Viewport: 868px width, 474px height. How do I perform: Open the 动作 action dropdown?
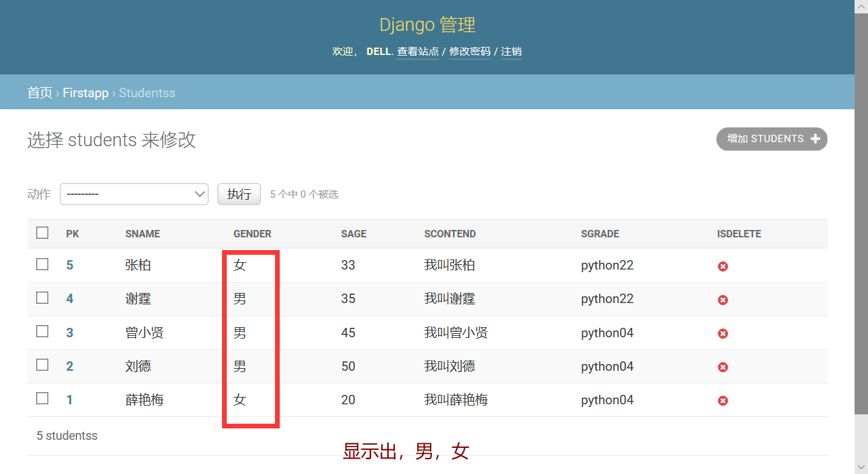click(134, 194)
